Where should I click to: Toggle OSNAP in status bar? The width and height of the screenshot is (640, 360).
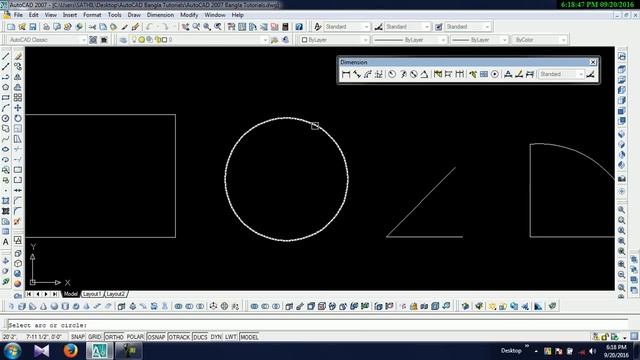coord(156,337)
